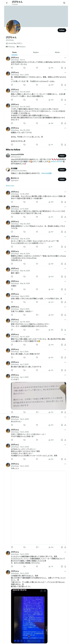View analytics showing 446 views
Screen dimensions: 72x644
click(51, 100)
